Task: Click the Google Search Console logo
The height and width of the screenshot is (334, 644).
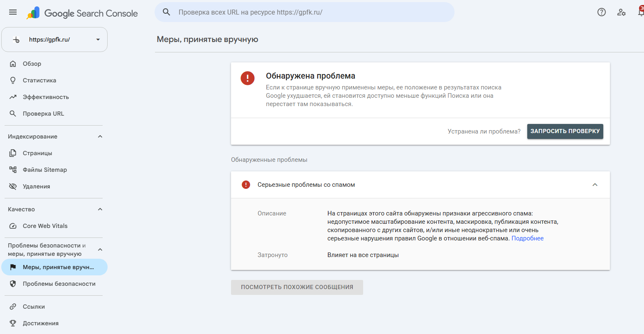Action: [82, 13]
